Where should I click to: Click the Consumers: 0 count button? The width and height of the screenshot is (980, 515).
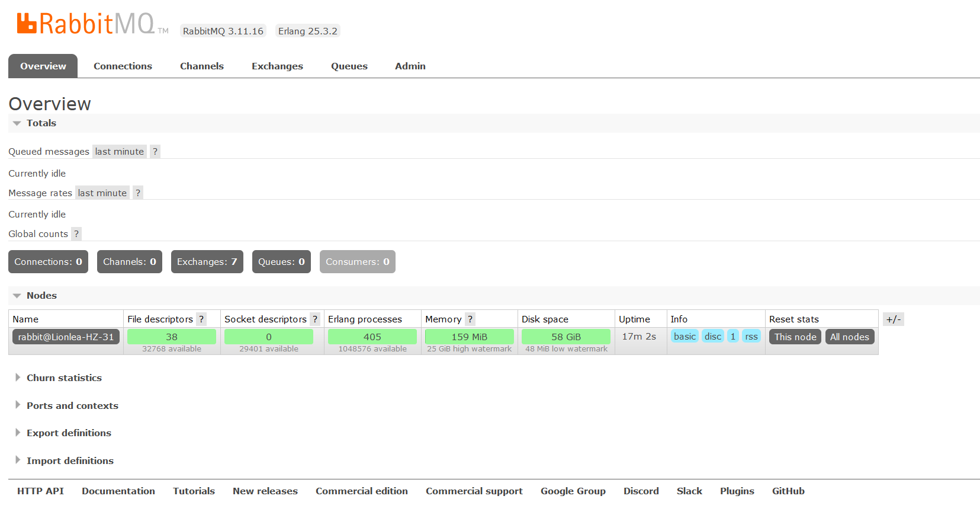(x=358, y=262)
